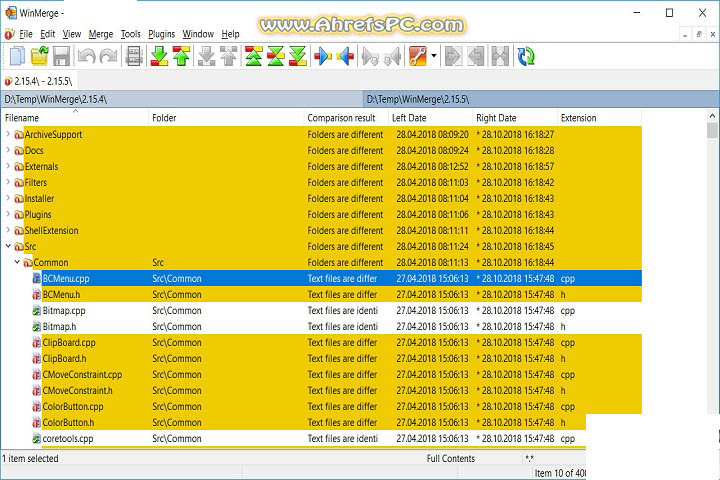Jump to Current Difference icon
This screenshot has width=720, height=480.
tap(276, 56)
